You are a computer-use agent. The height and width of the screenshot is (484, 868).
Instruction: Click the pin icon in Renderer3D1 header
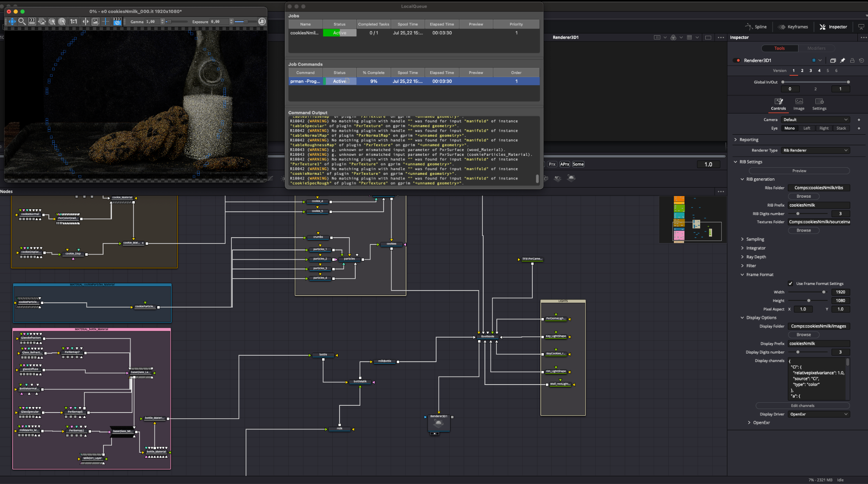843,61
